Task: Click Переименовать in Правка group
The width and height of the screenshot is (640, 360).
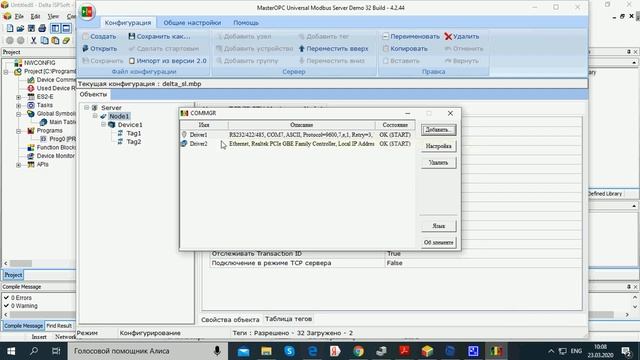Action: (x=411, y=36)
